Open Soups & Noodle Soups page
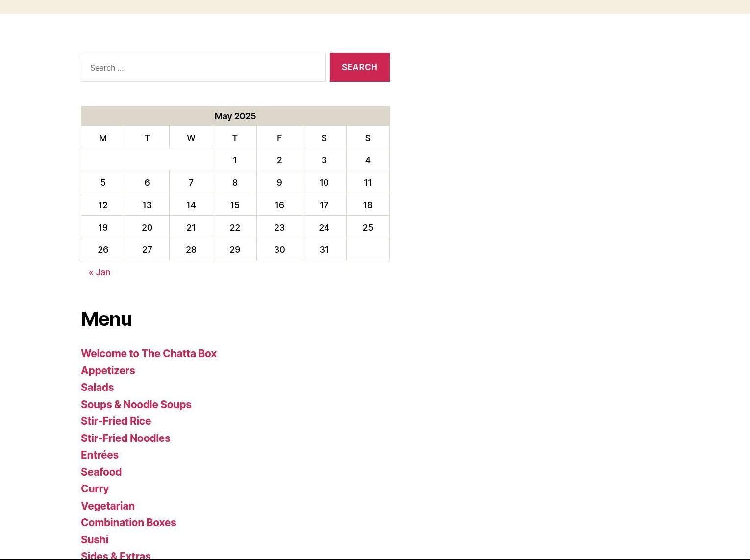 pos(136,405)
